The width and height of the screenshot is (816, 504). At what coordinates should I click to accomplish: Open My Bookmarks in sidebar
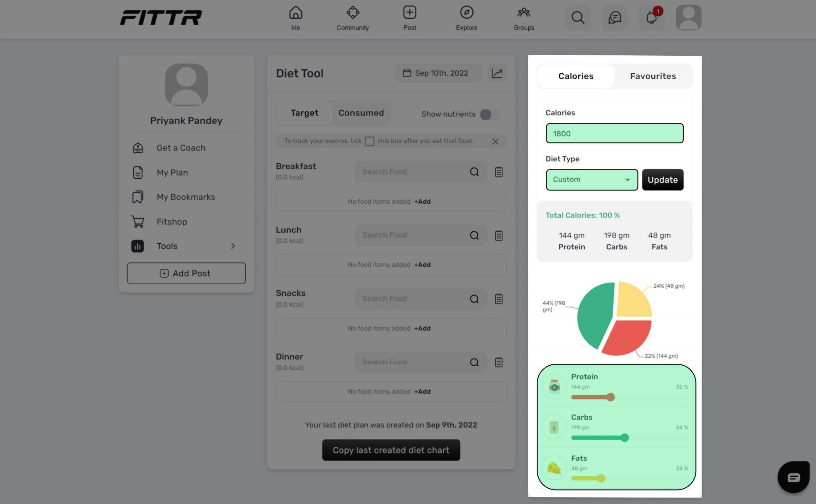pyautogui.click(x=186, y=197)
